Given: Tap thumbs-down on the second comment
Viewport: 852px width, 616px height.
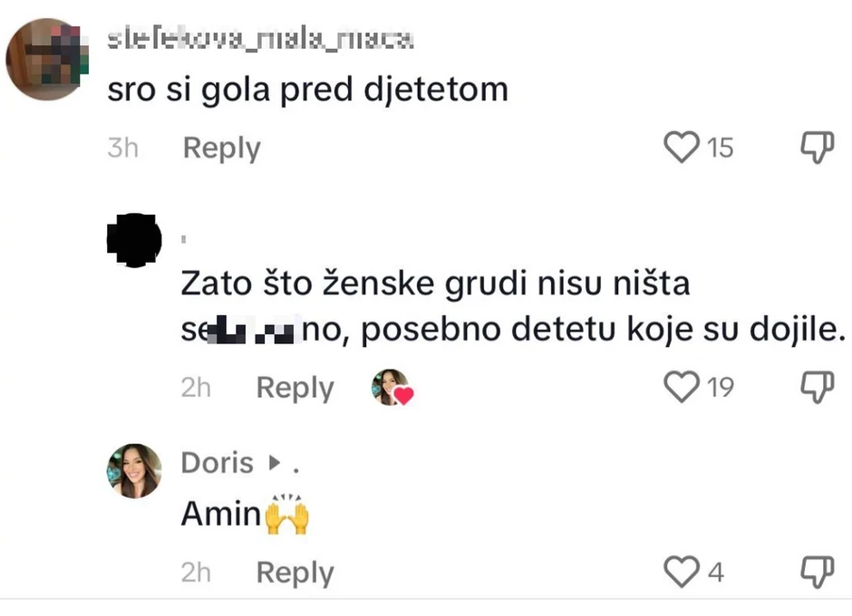Looking at the screenshot, I should 818,385.
